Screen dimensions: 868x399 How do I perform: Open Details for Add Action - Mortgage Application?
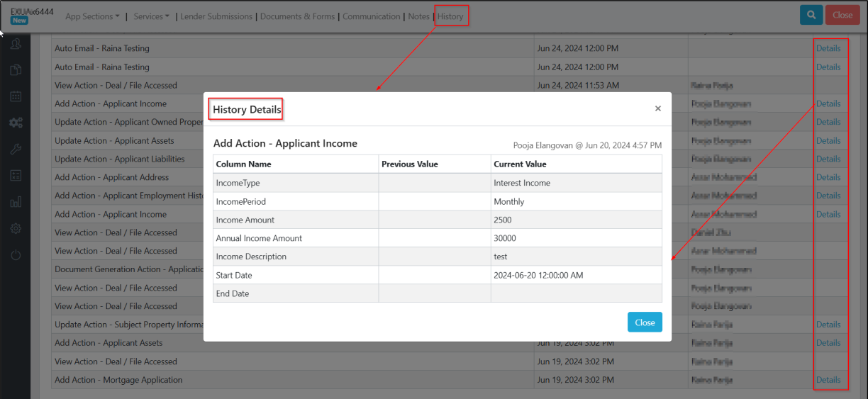tap(828, 380)
